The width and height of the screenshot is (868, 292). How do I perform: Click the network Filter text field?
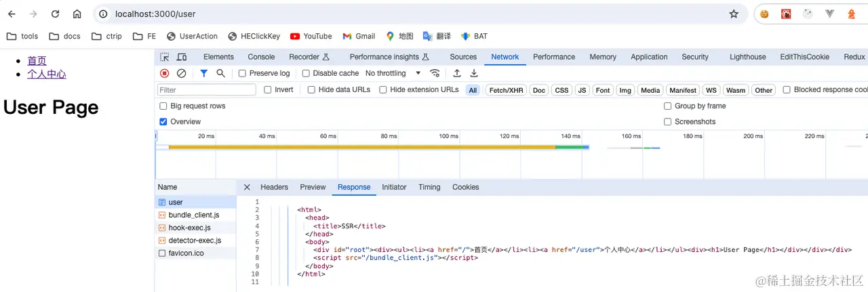(x=207, y=89)
